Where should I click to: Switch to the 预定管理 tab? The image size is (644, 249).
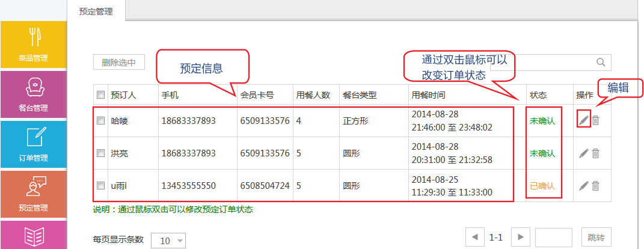tap(96, 11)
